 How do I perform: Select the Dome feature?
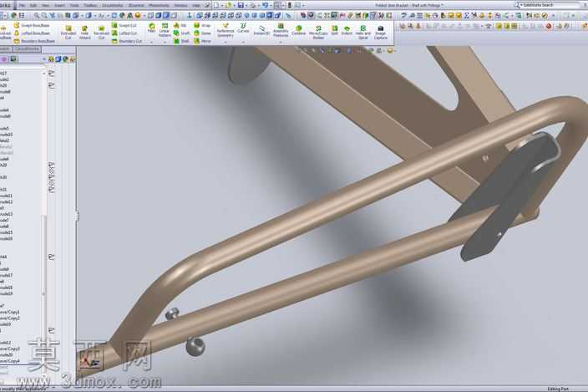click(202, 33)
